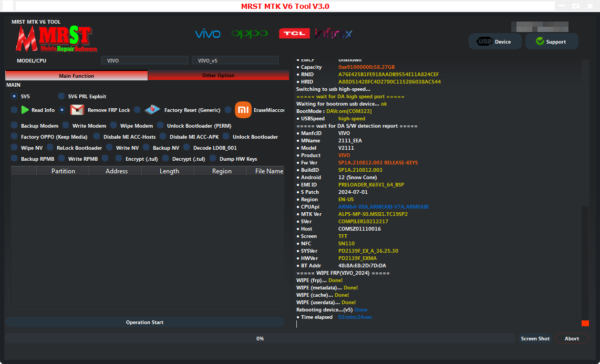Click the DAVcom[COM323] boot mode text
This screenshot has height=364, width=600.
click(349, 111)
